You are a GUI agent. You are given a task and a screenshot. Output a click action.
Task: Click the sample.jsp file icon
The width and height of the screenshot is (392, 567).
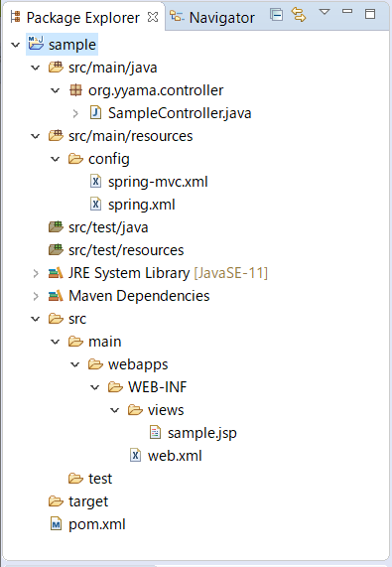click(155, 432)
